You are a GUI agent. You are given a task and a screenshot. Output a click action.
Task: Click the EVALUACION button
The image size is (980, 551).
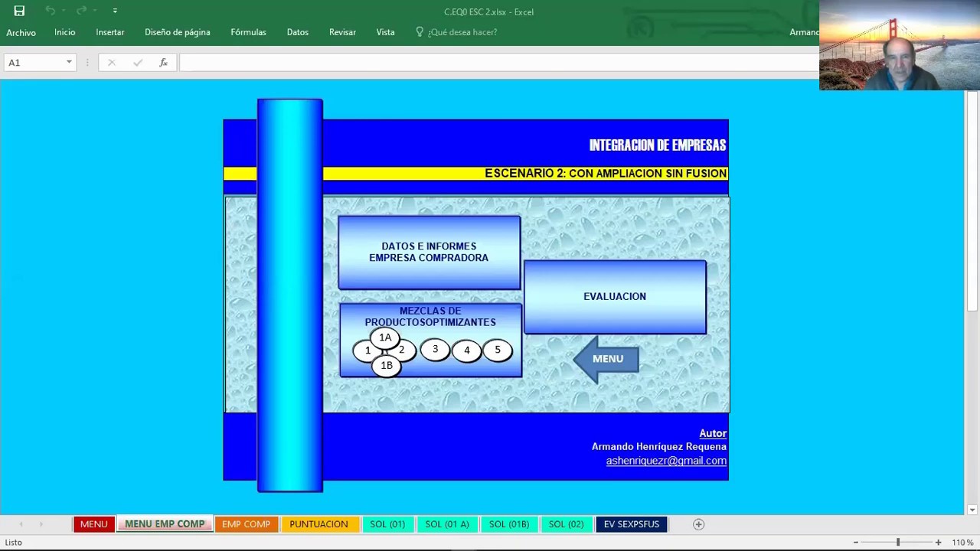point(615,297)
